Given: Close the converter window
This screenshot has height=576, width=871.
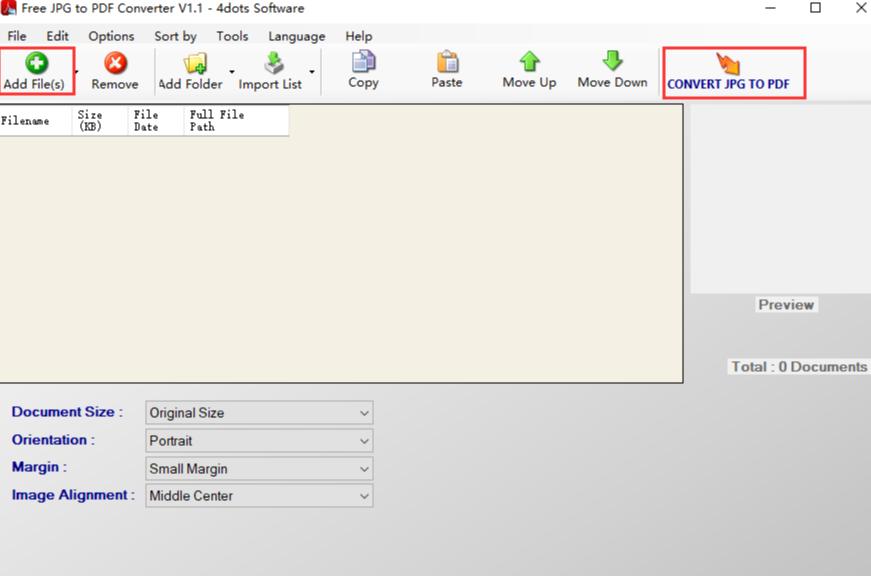Looking at the screenshot, I should pyautogui.click(x=861, y=8).
